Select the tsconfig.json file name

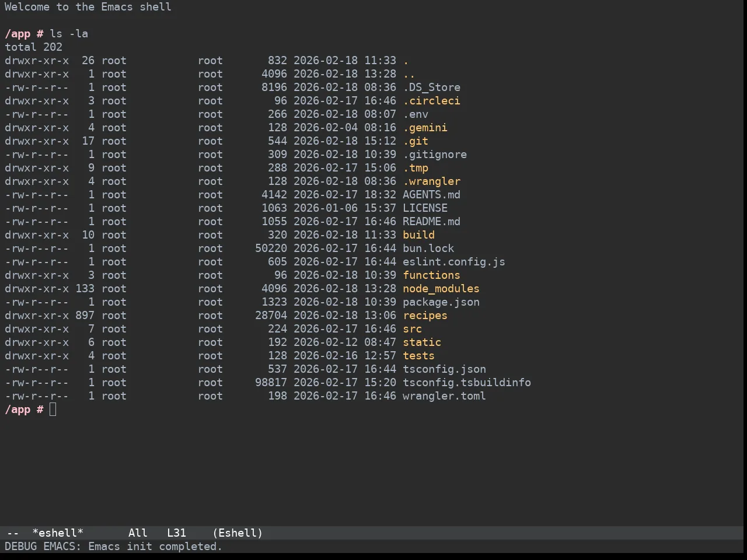pyautogui.click(x=444, y=369)
